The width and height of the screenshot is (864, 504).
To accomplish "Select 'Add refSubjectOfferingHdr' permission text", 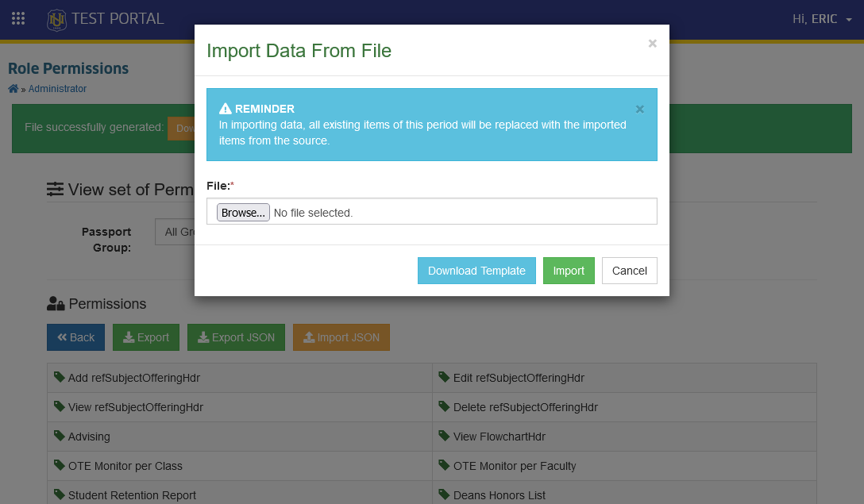I will pyautogui.click(x=134, y=378).
